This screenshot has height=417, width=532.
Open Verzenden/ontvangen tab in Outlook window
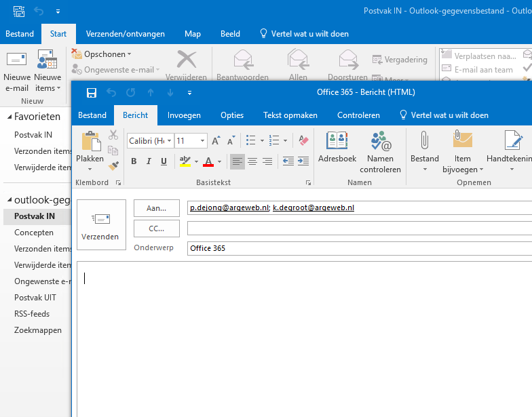pos(125,34)
